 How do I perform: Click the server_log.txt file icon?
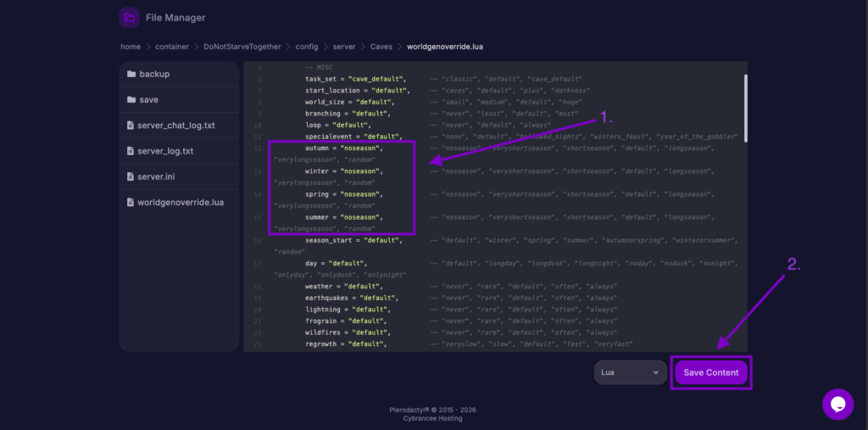click(131, 151)
